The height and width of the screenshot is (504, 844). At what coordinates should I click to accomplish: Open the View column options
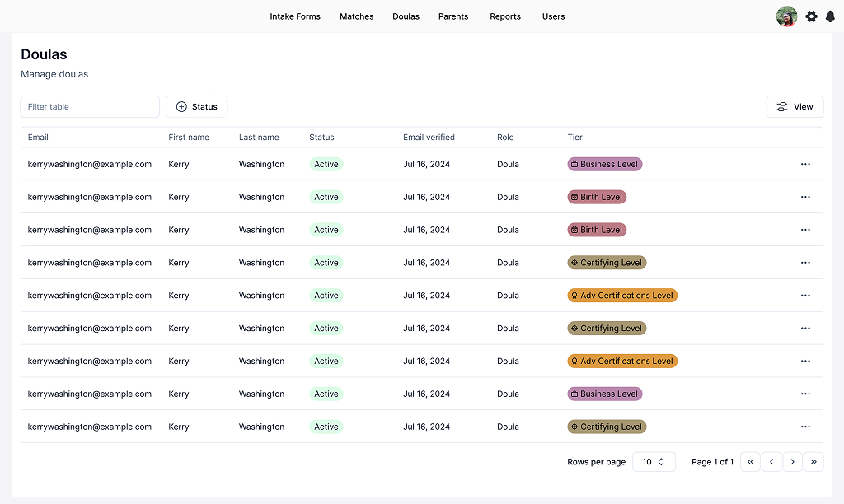point(795,106)
